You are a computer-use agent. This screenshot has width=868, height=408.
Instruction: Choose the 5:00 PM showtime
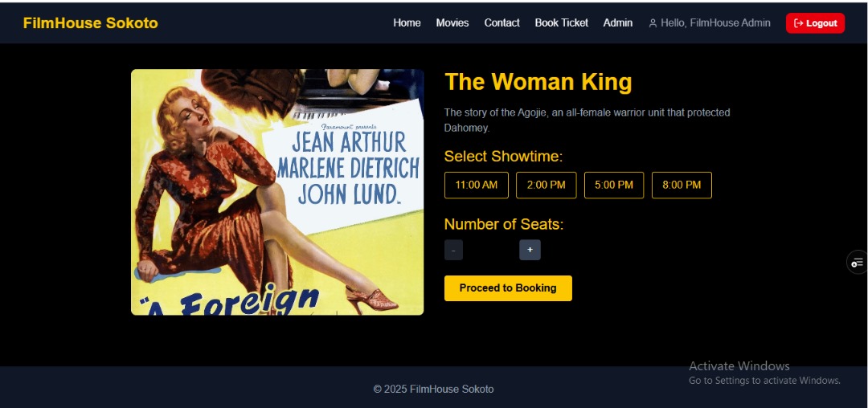[614, 186]
